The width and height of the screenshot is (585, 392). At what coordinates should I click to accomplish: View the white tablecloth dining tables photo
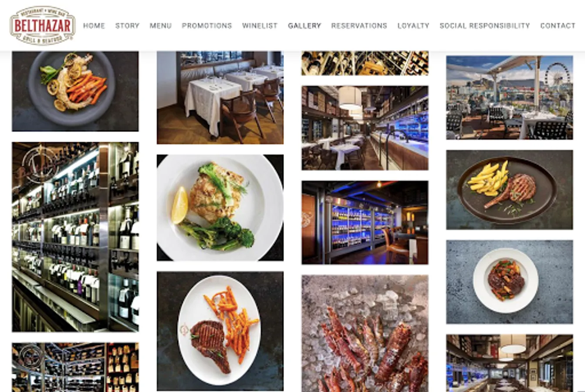pos(220,98)
